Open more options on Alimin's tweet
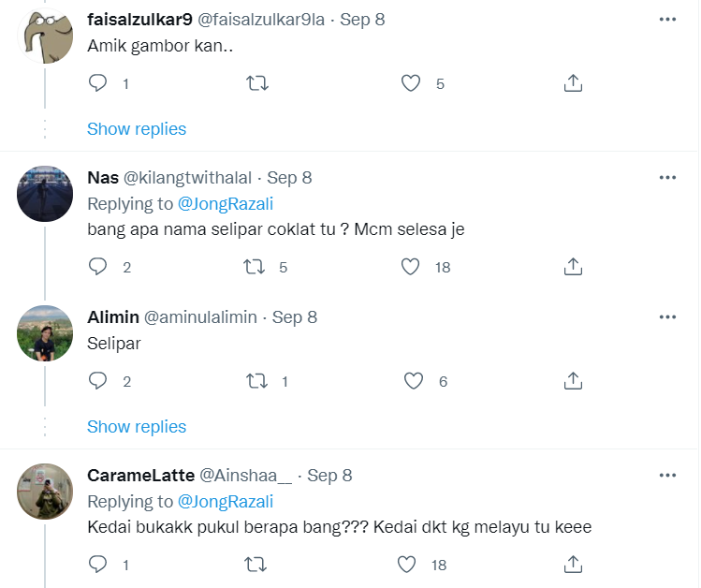Viewport: 701px width, 588px height. 667,317
